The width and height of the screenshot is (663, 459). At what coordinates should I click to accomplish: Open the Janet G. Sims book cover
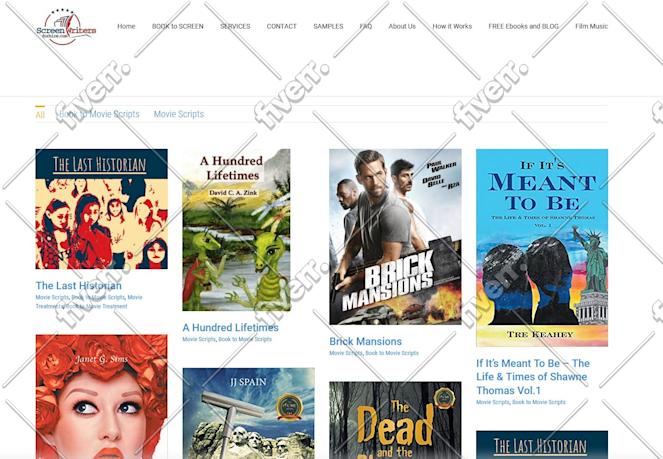click(x=101, y=397)
